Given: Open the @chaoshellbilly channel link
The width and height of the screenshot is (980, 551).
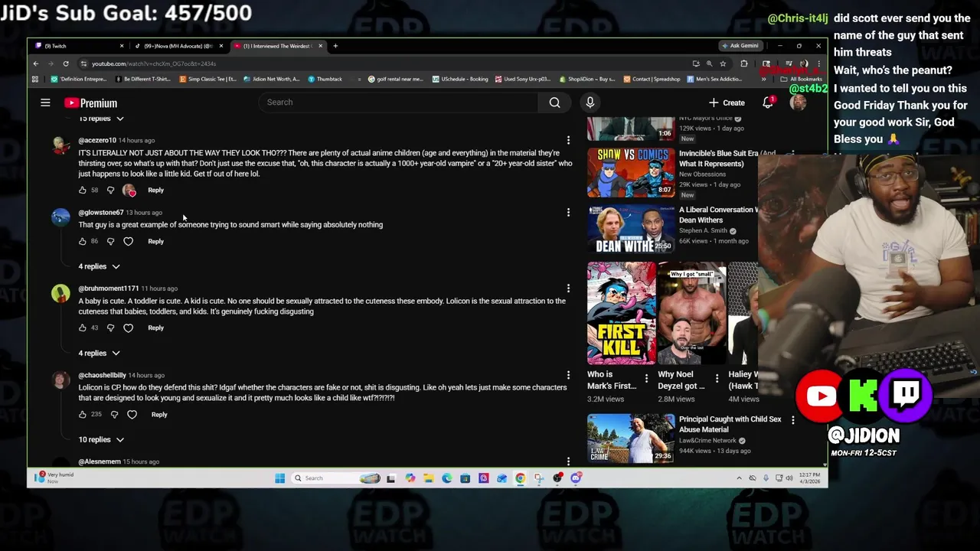Looking at the screenshot, I should coord(102,375).
